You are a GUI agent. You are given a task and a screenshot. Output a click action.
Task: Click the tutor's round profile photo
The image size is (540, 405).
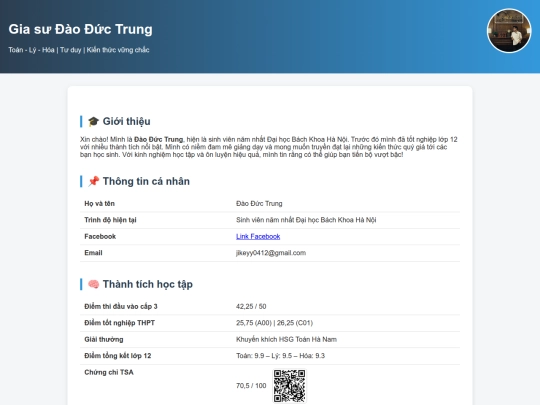tap(509, 31)
